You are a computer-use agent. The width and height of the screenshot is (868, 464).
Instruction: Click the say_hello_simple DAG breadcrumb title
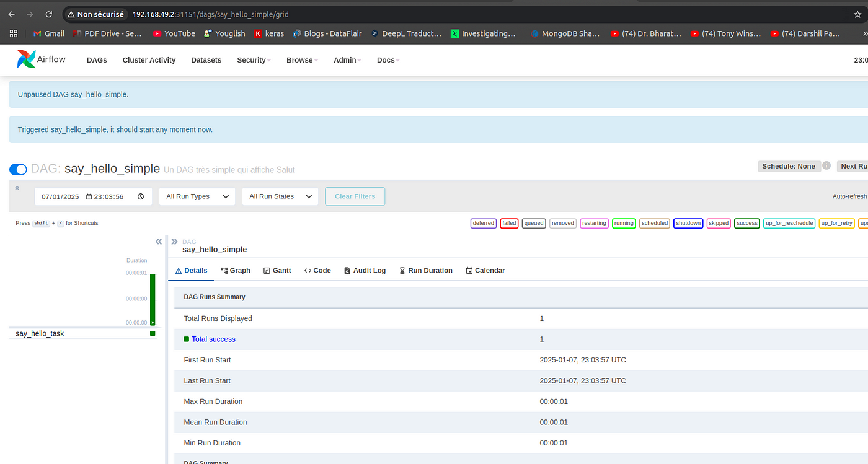tap(215, 250)
